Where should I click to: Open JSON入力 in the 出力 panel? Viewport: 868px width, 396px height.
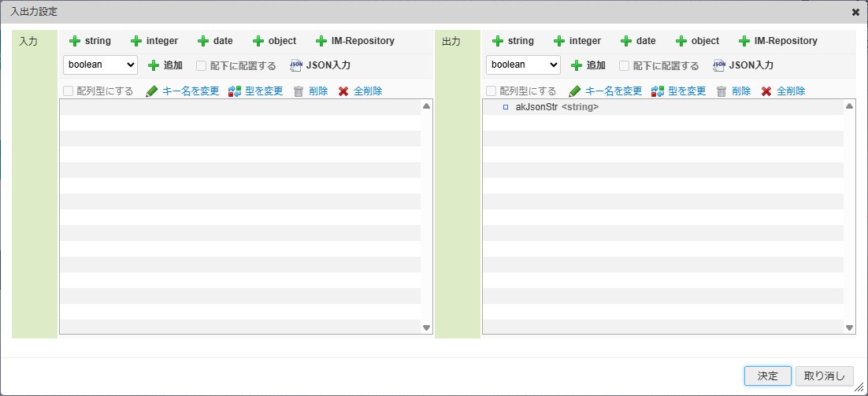coord(744,65)
